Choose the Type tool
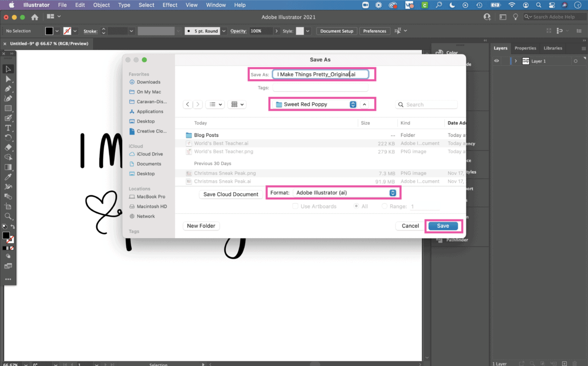Screen dimensions: 588x366 coord(8,128)
